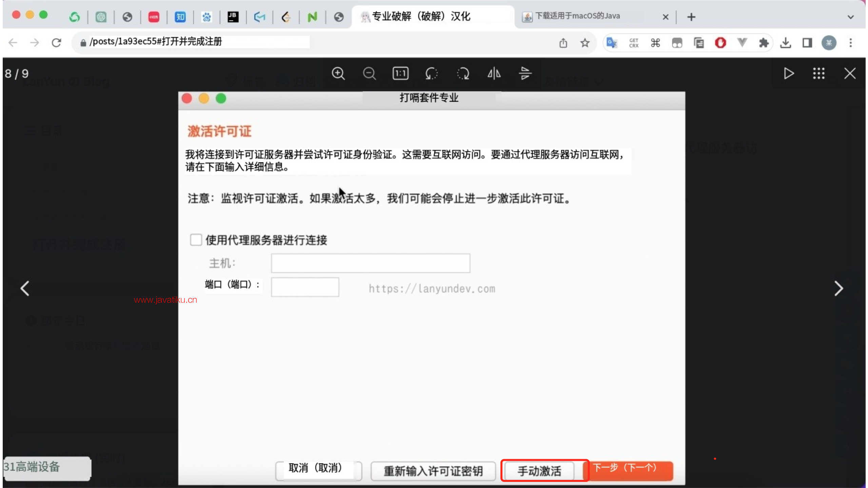Switch to the macOS Java download tab
The image size is (868, 488).
point(577,16)
